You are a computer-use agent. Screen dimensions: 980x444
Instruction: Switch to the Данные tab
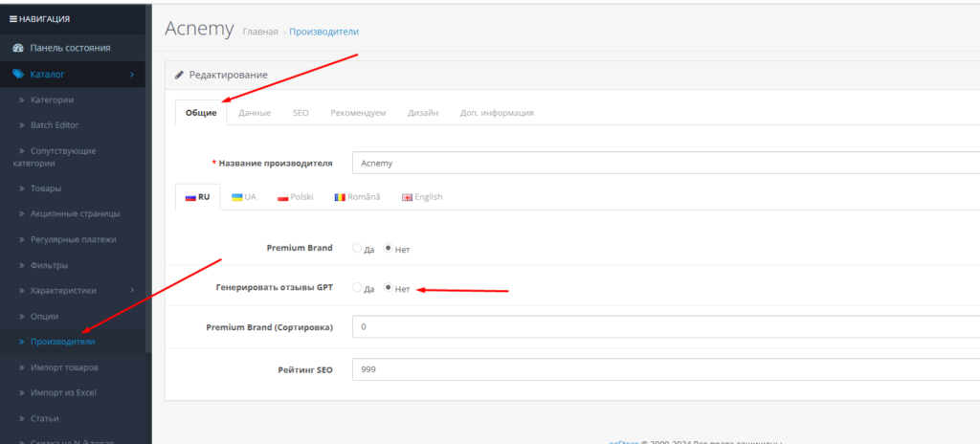coord(255,113)
